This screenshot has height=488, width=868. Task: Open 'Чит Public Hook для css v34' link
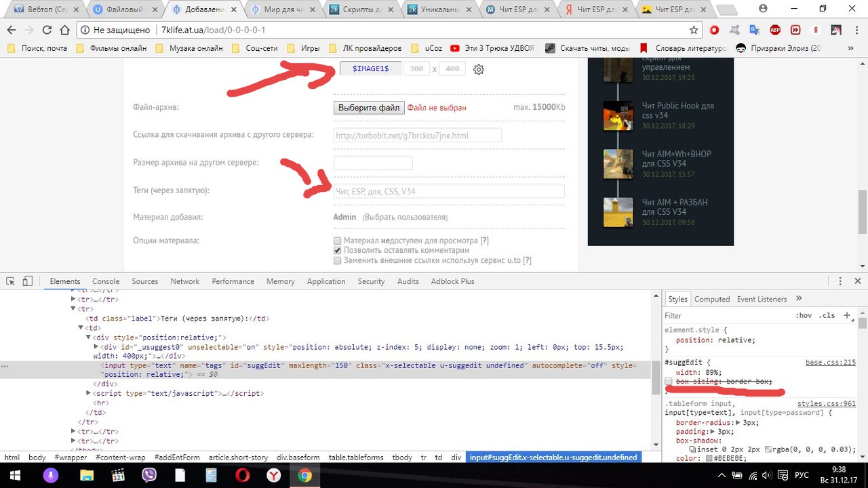[x=678, y=110]
